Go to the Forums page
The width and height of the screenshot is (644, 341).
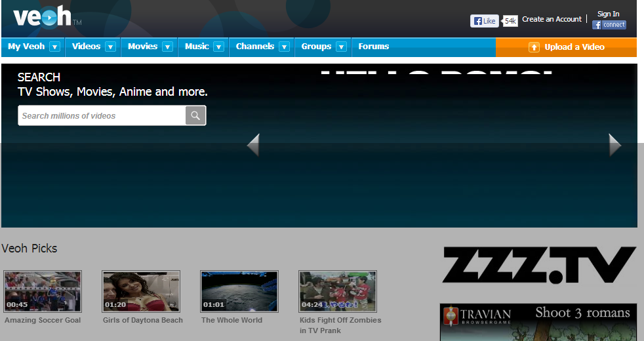click(374, 47)
